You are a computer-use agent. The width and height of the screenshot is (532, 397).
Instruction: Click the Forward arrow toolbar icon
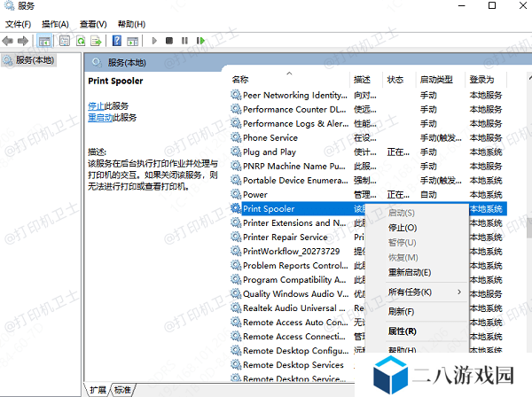[23, 41]
